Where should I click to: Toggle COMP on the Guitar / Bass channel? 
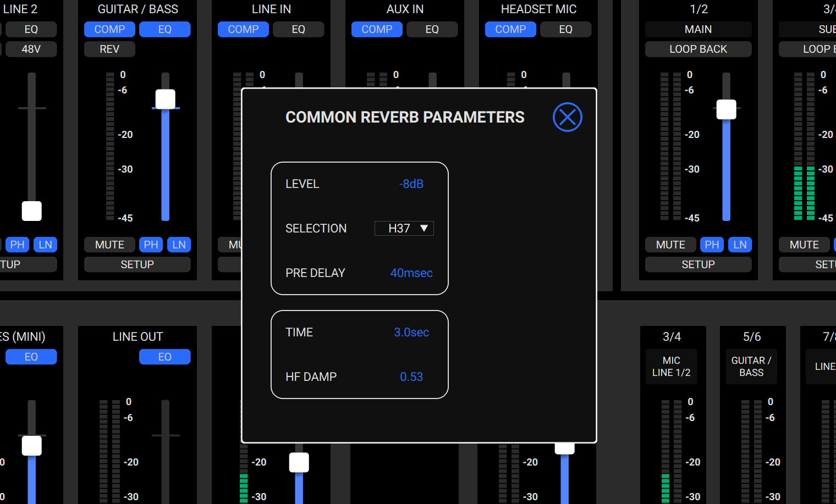(109, 30)
